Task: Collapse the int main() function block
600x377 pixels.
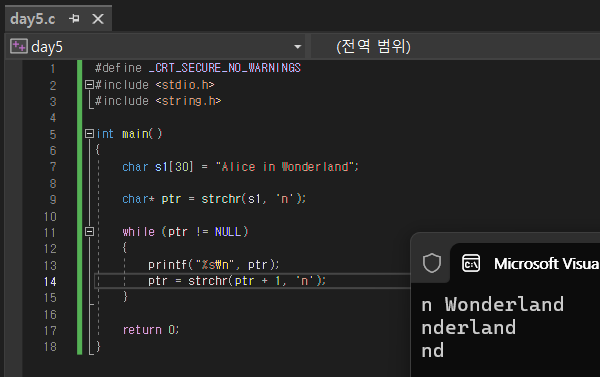Action: [89, 134]
